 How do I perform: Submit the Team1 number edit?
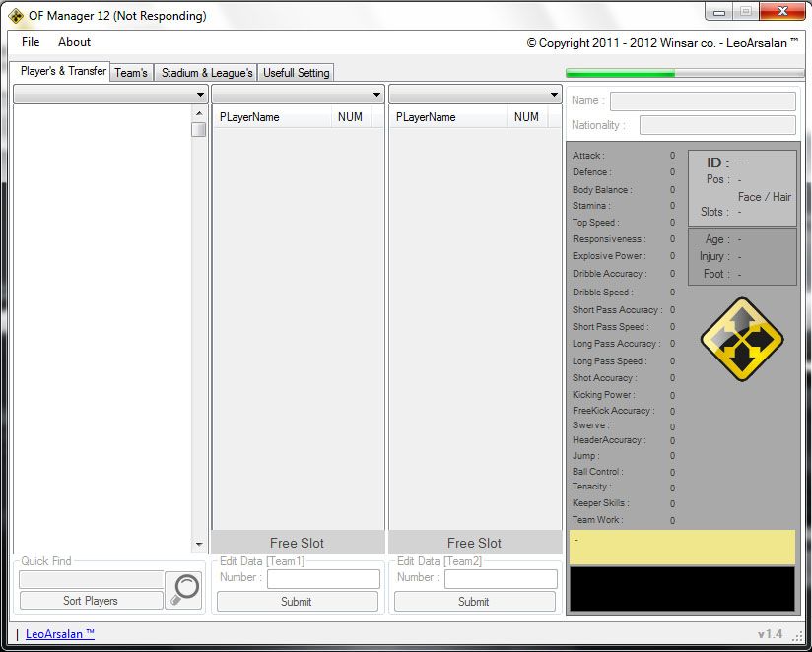click(297, 602)
